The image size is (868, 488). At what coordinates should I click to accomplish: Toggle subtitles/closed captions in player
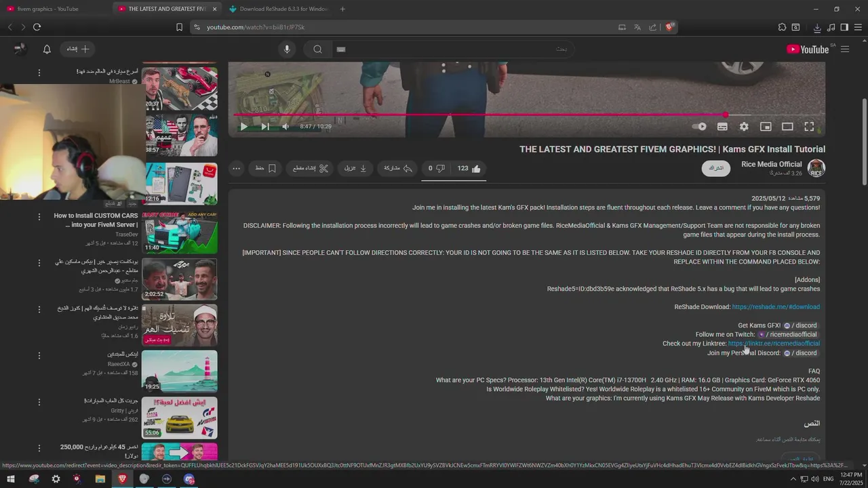(x=722, y=127)
